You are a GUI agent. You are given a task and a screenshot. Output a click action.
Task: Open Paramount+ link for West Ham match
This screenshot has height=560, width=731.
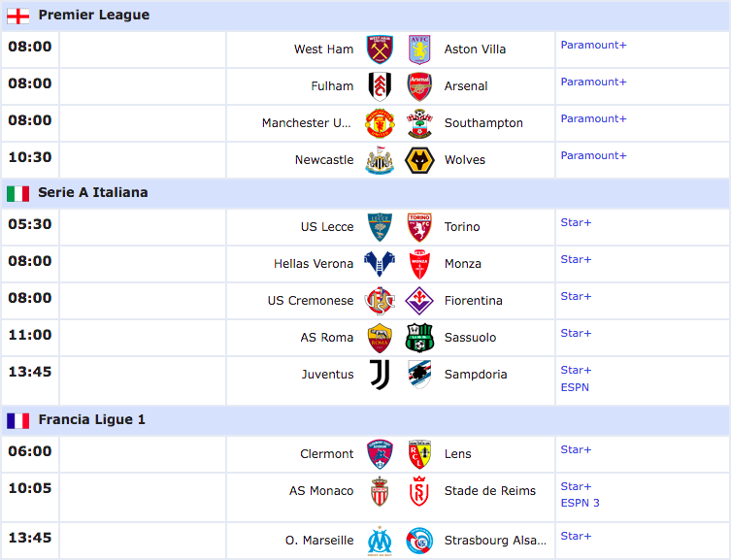click(x=593, y=46)
